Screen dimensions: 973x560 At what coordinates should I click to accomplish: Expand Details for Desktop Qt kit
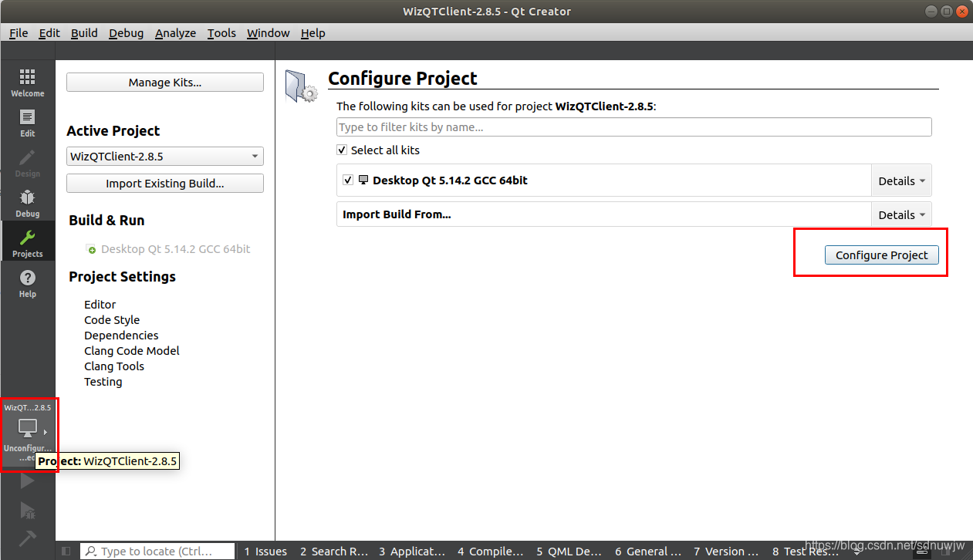[x=901, y=180]
